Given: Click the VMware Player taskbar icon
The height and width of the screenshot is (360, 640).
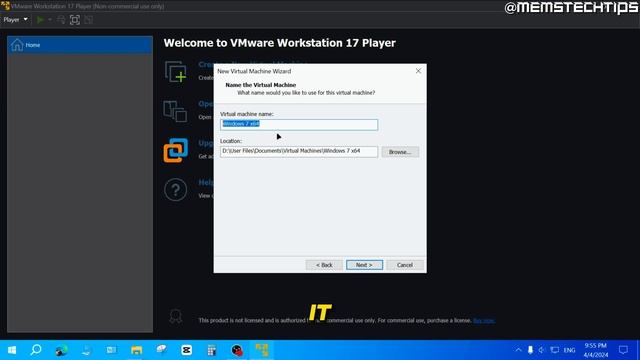Looking at the screenshot, I should point(262,350).
